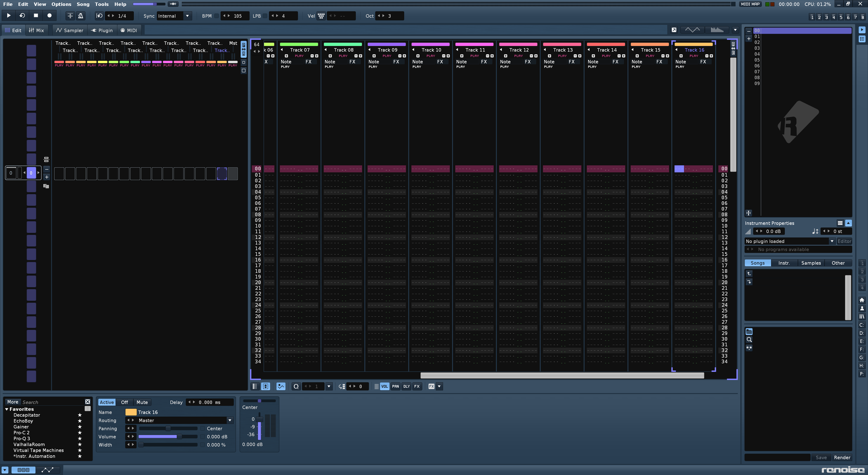868x475 pixels.
Task: Select instrument slot 01 in instrument list
Action: [803, 36]
